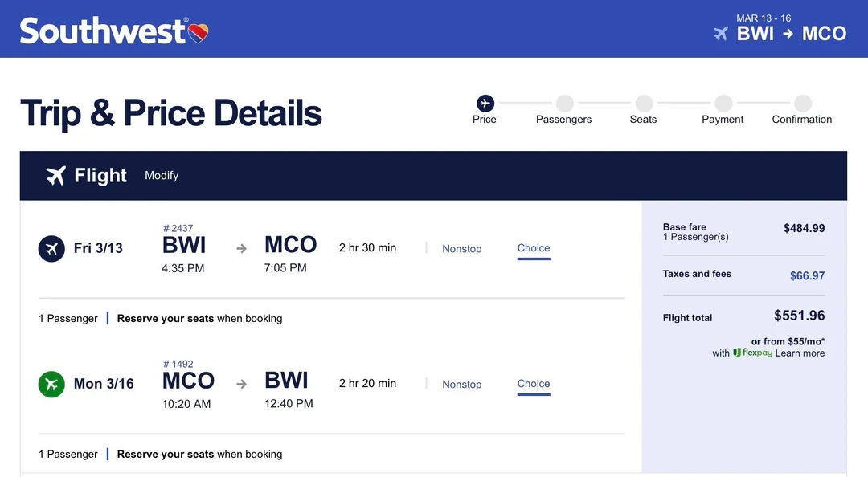Click flight number 2437

click(x=178, y=228)
